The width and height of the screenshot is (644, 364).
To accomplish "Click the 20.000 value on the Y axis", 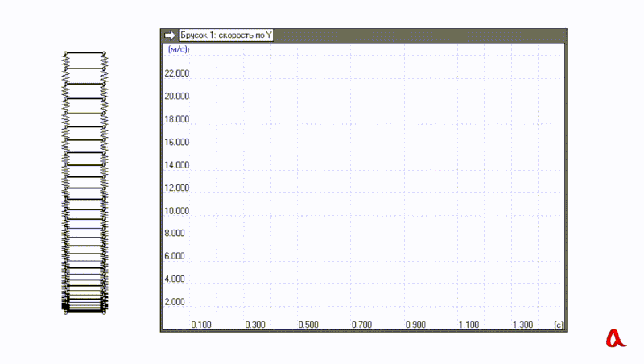I will pos(177,97).
